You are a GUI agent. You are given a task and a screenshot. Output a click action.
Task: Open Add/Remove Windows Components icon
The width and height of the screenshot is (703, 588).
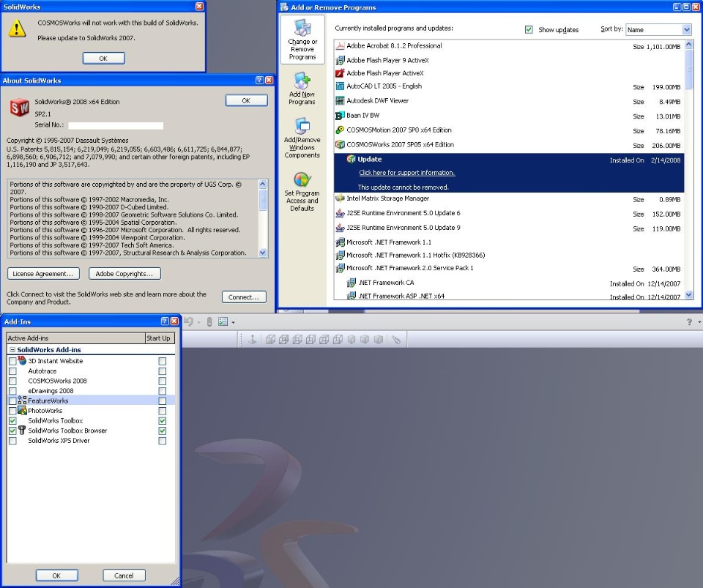(x=302, y=127)
